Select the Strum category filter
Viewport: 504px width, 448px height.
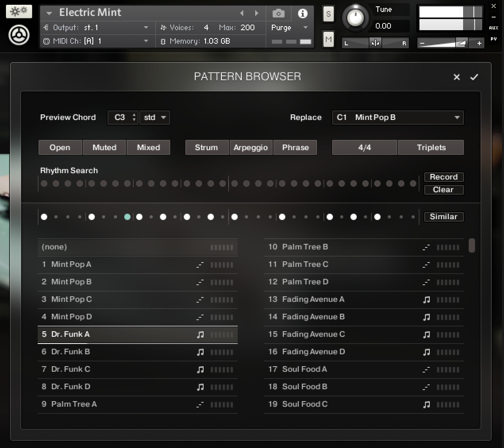(x=207, y=147)
